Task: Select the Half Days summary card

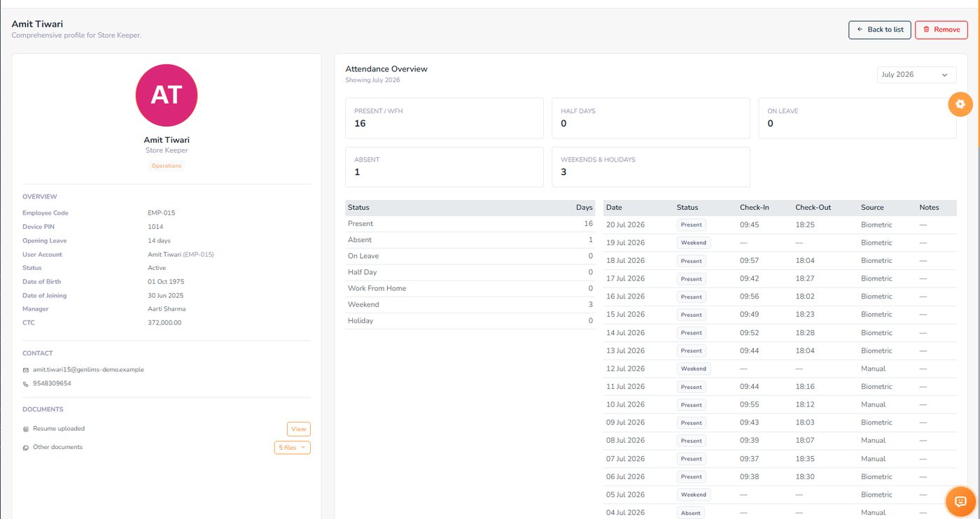Action: click(651, 118)
